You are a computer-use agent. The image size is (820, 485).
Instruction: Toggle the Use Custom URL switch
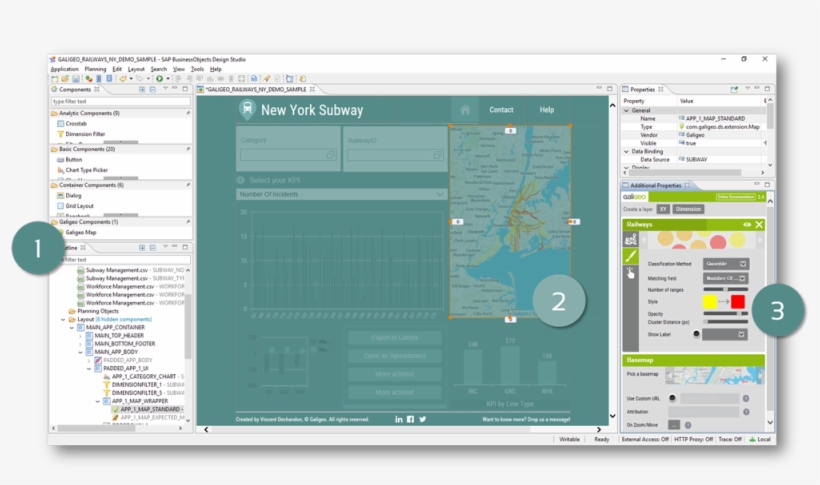pos(672,398)
